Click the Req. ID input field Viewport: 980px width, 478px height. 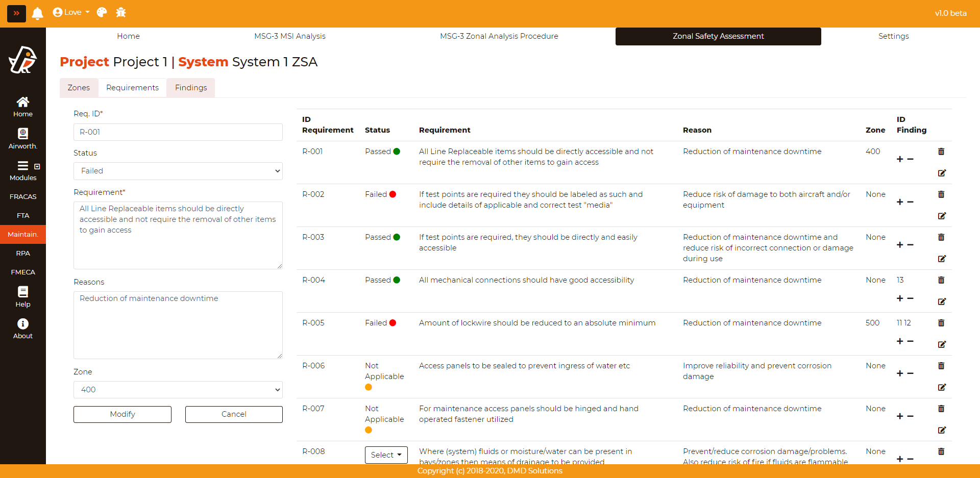178,132
